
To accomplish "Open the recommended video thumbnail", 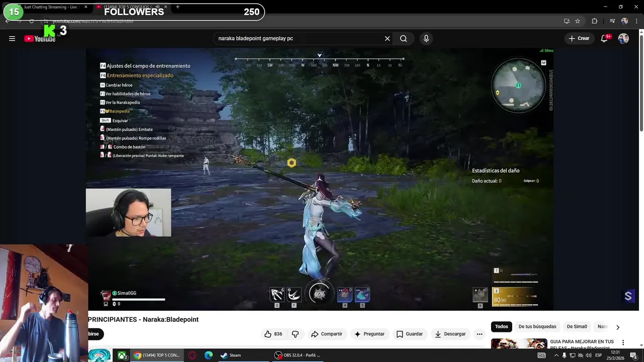I will point(519,344).
